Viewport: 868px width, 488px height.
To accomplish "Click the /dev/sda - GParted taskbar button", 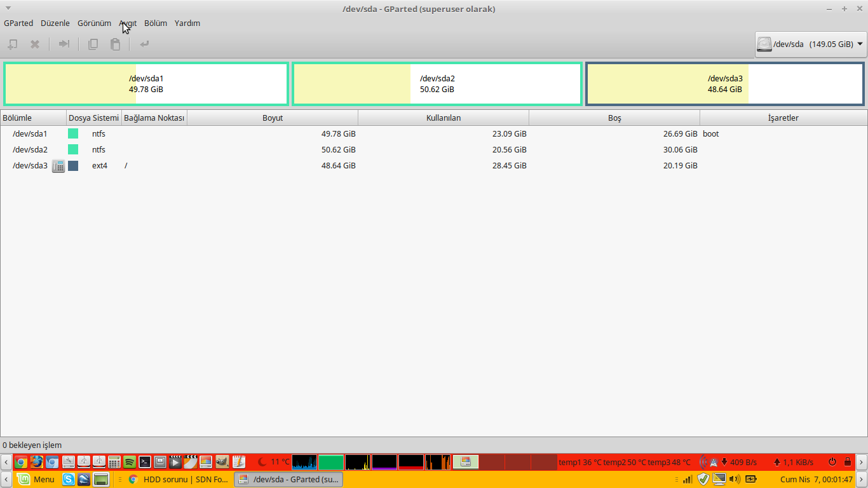I will tap(288, 479).
